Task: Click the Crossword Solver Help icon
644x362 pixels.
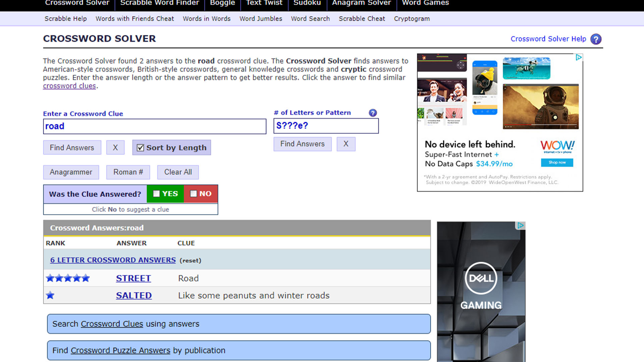Action: (597, 39)
